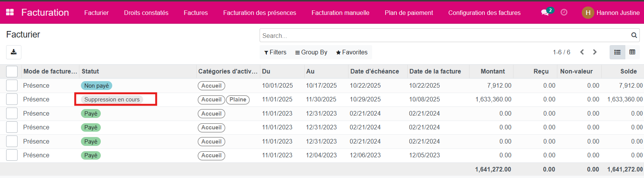Image resolution: width=644 pixels, height=178 pixels.
Task: Click the search magnifier icon
Action: pyautogui.click(x=634, y=35)
